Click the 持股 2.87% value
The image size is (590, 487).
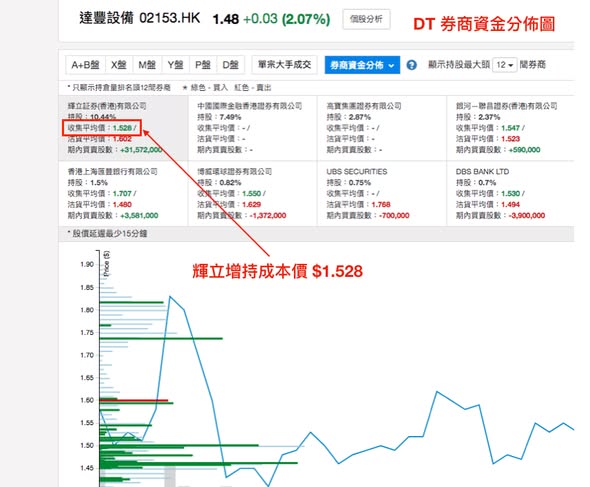(360, 117)
